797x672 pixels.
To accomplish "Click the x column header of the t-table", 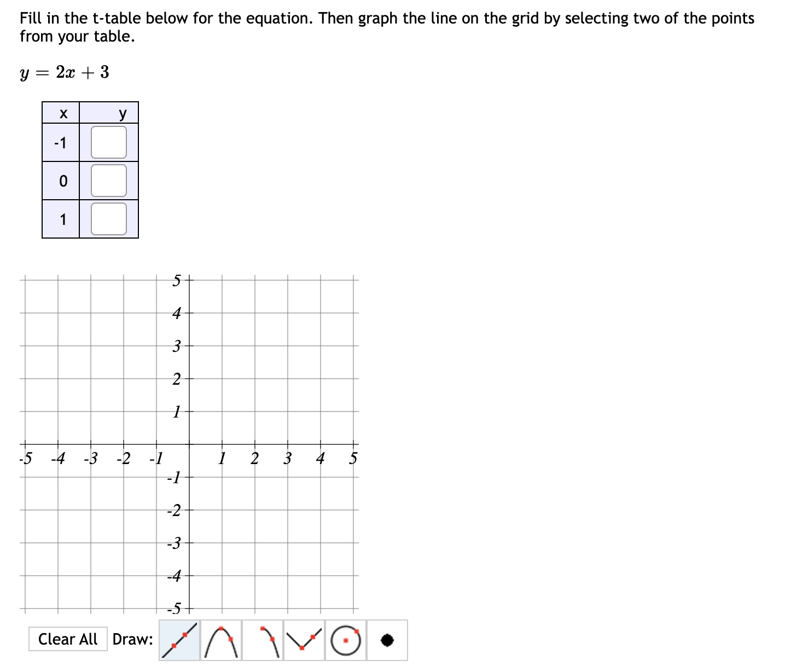I will coord(62,113).
